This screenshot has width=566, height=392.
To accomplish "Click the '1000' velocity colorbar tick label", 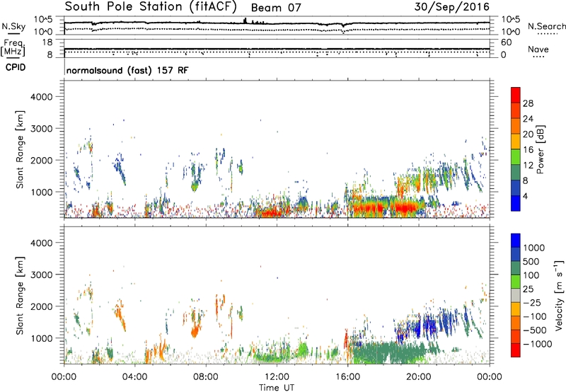I will click(x=533, y=248).
